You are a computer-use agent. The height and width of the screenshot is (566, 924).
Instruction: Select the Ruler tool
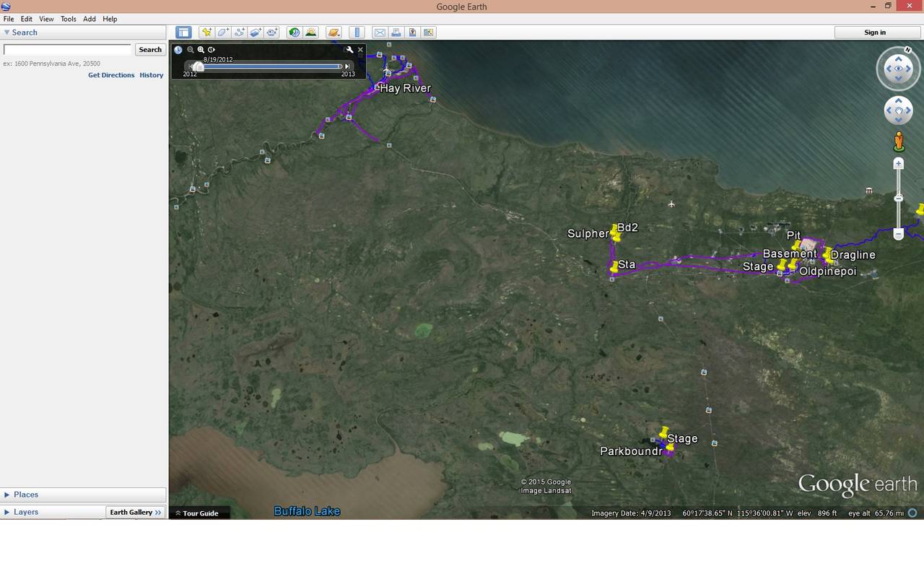pos(357,32)
